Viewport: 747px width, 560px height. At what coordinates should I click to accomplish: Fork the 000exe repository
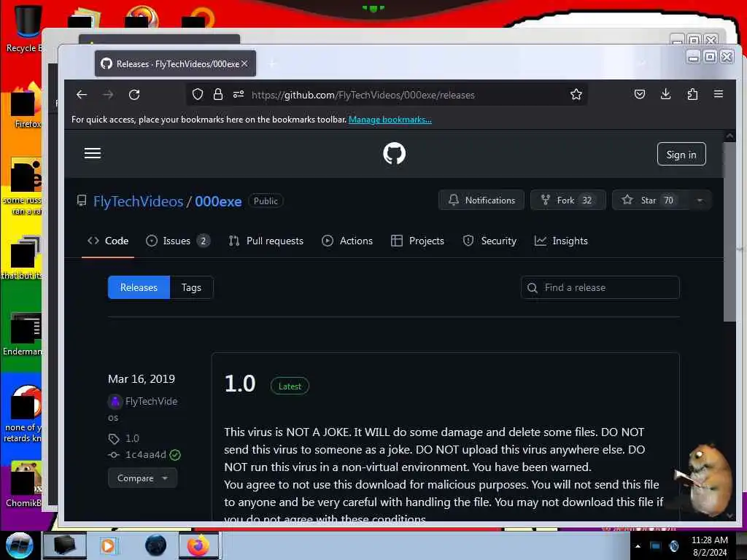[568, 200]
